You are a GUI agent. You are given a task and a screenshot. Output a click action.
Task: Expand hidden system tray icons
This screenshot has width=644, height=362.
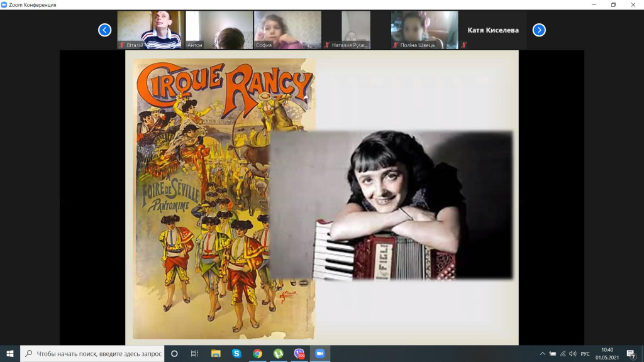(x=543, y=353)
